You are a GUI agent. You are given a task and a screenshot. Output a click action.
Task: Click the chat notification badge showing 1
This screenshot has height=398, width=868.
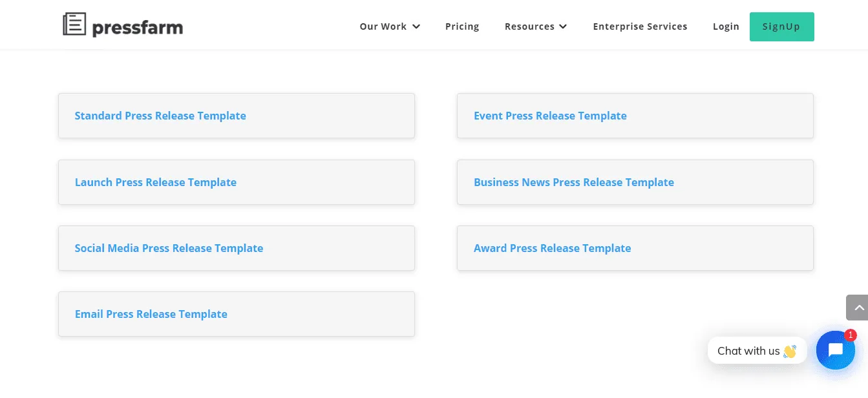point(850,335)
